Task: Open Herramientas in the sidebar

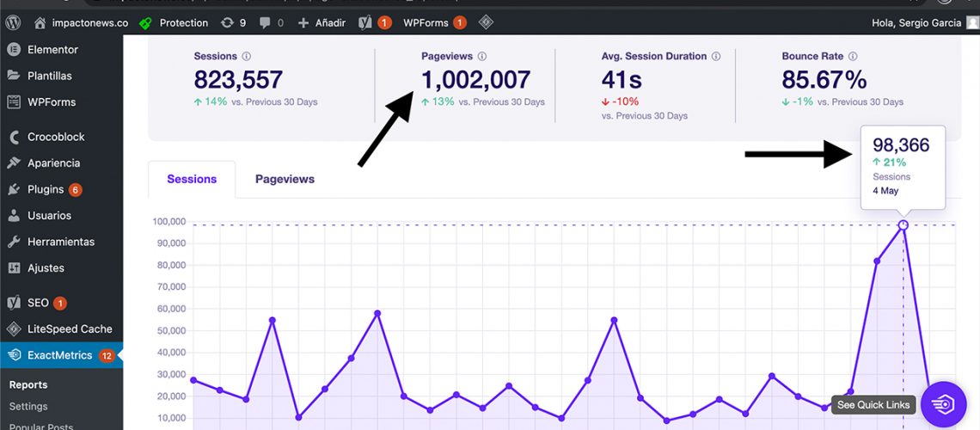Action: (61, 242)
